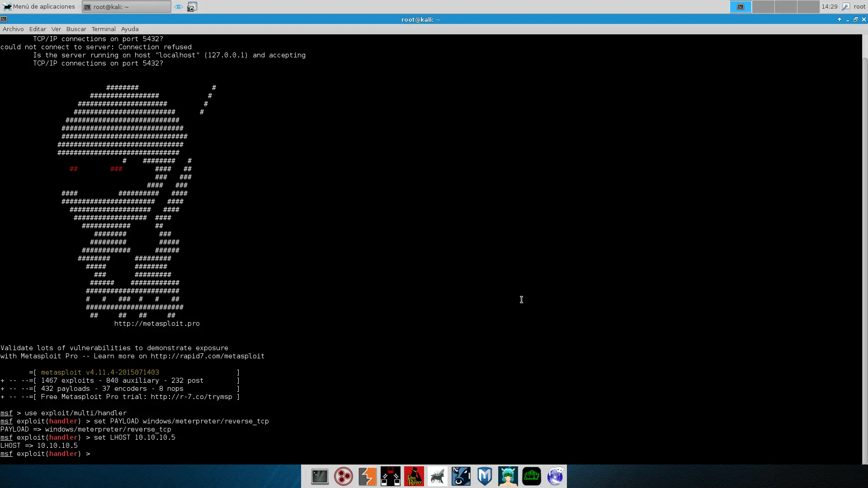The width and height of the screenshot is (868, 488).
Task: Click the empty msf prompt on the last line
Action: click(x=45, y=454)
